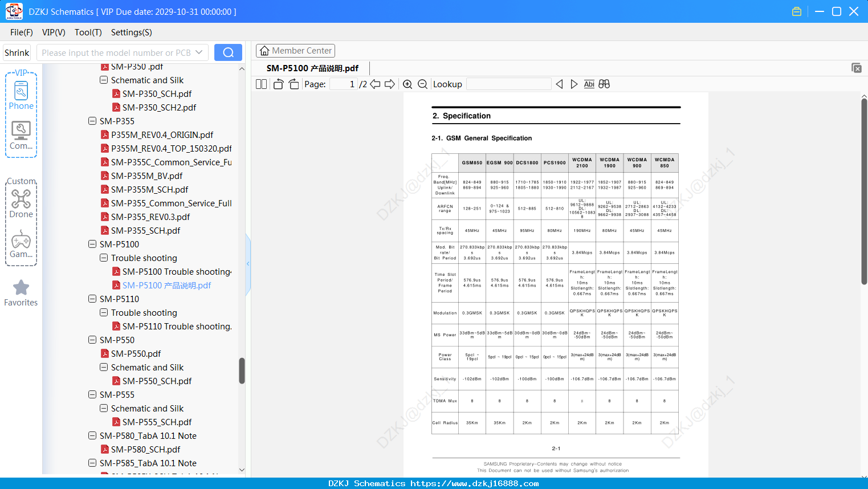
Task: Open the Settings(S) menu
Action: coord(132,32)
